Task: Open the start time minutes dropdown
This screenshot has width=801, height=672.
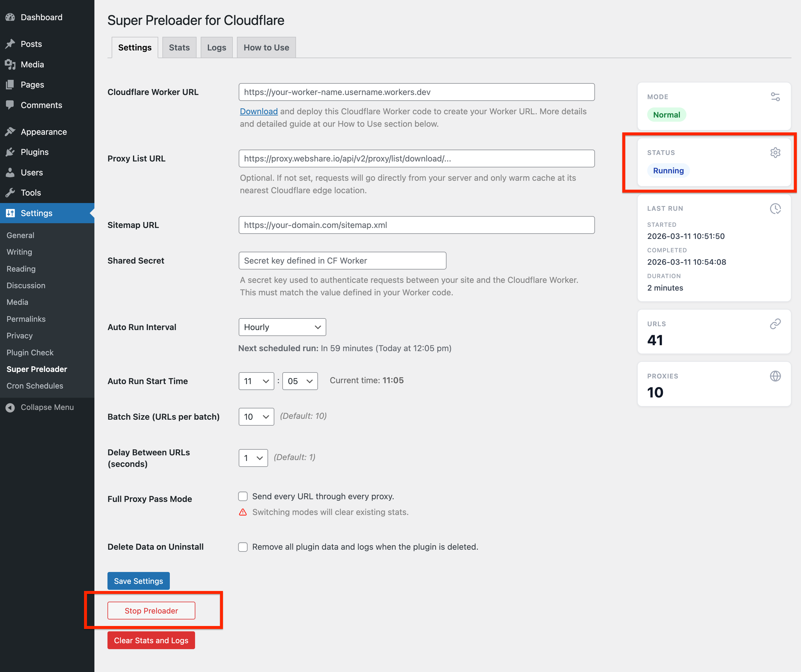Action: tap(300, 381)
